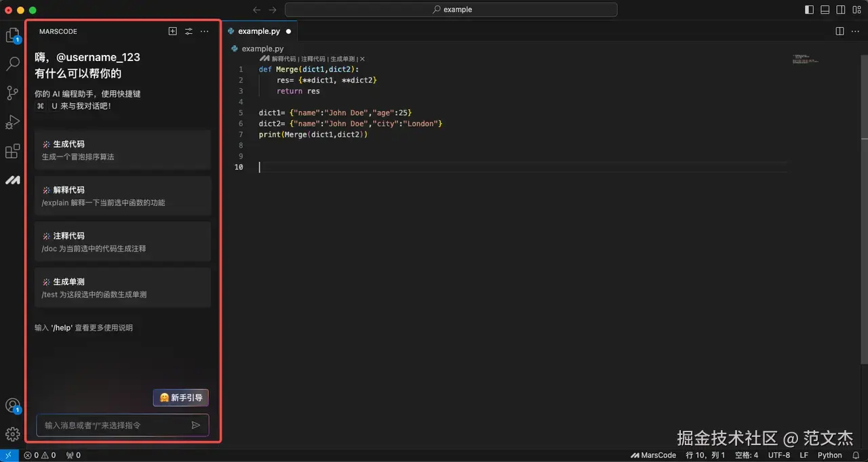Open the Extensions view
Viewport: 868px width, 462px height.
[12, 151]
